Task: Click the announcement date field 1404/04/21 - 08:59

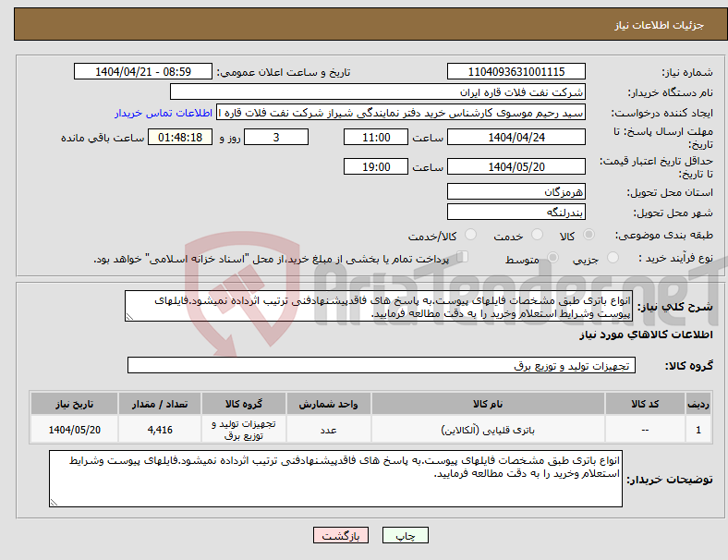Action: click(143, 71)
